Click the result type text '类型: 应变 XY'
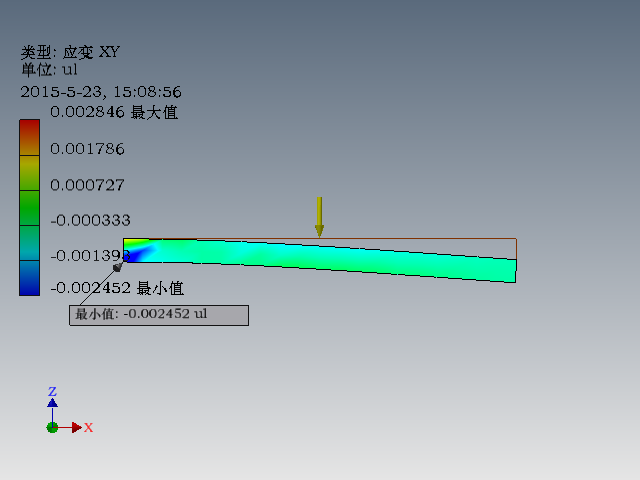This screenshot has width=640, height=480. 70,52
